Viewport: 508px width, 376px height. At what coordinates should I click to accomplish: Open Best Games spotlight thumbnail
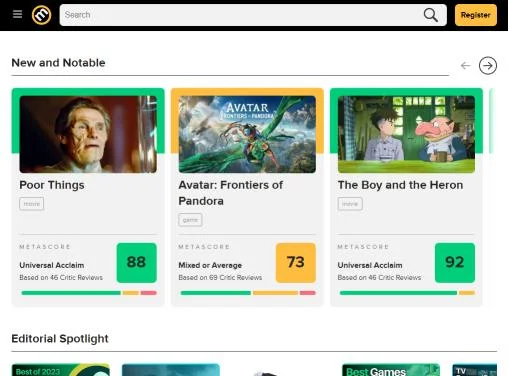click(391, 370)
